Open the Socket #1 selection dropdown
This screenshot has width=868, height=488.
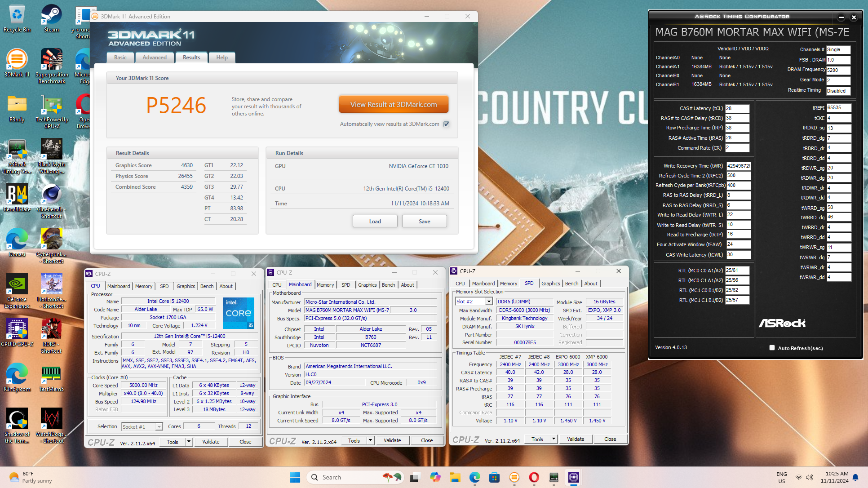159,426
